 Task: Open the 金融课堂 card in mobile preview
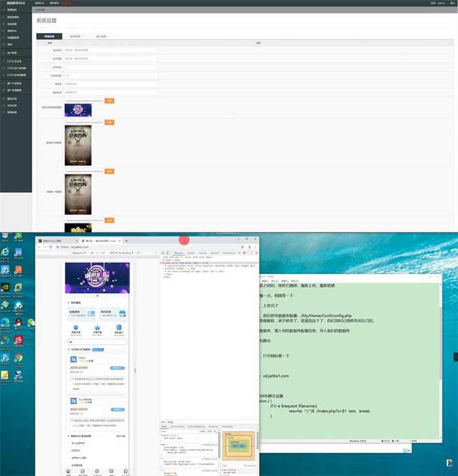[x=82, y=314]
